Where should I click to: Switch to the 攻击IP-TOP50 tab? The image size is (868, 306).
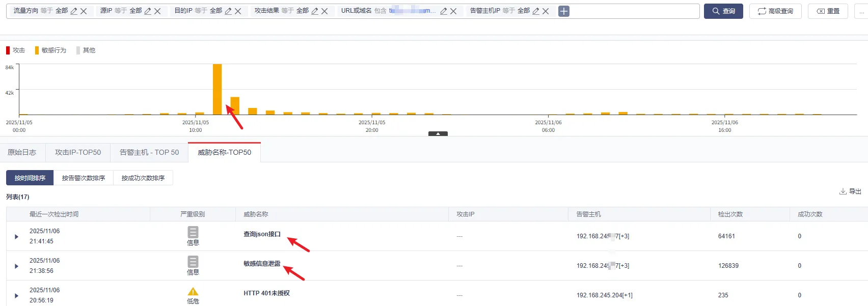[78, 152]
